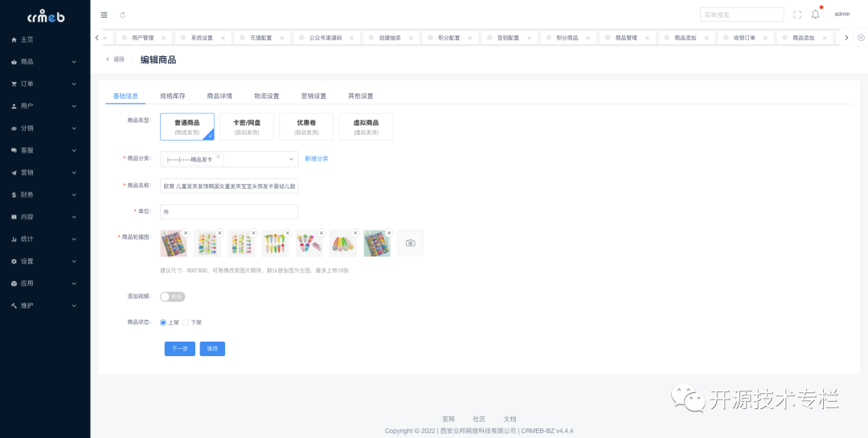868x438 pixels.
Task: Switch to the 商品详情 tab
Action: [219, 96]
